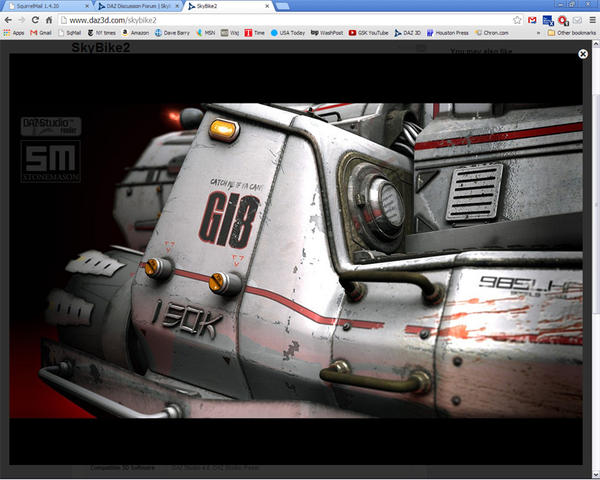The height and width of the screenshot is (480, 600).
Task: Open the Gmail bookmark
Action: click(41, 33)
